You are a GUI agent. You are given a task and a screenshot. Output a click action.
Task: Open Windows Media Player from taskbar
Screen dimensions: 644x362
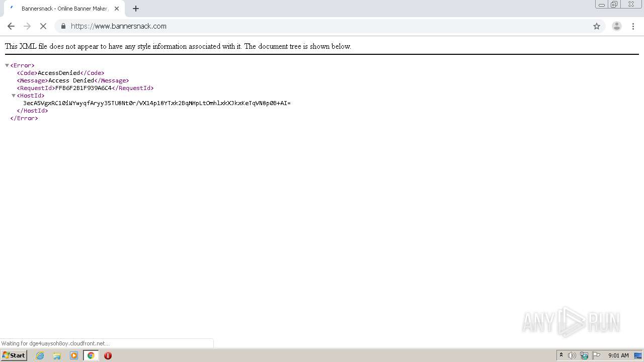click(x=74, y=355)
